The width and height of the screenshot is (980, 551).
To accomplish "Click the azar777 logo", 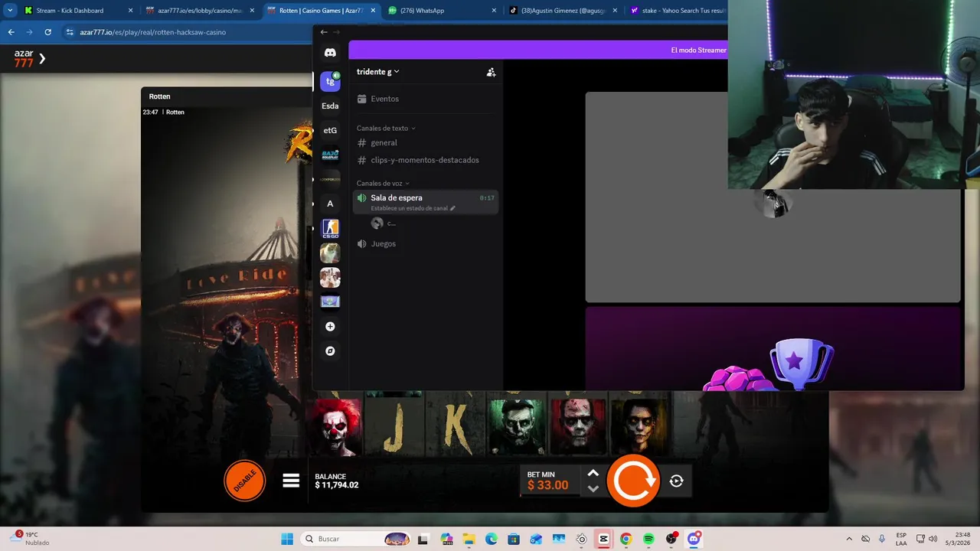I will coord(24,58).
